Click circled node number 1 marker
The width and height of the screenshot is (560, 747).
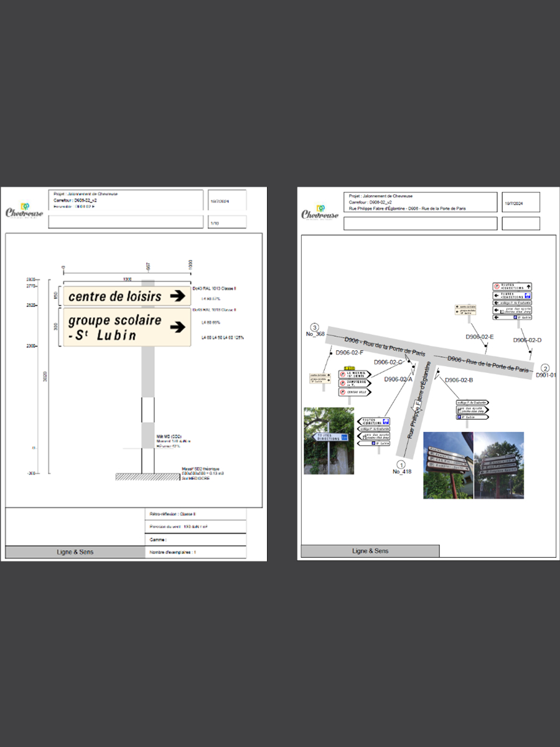coord(401,464)
